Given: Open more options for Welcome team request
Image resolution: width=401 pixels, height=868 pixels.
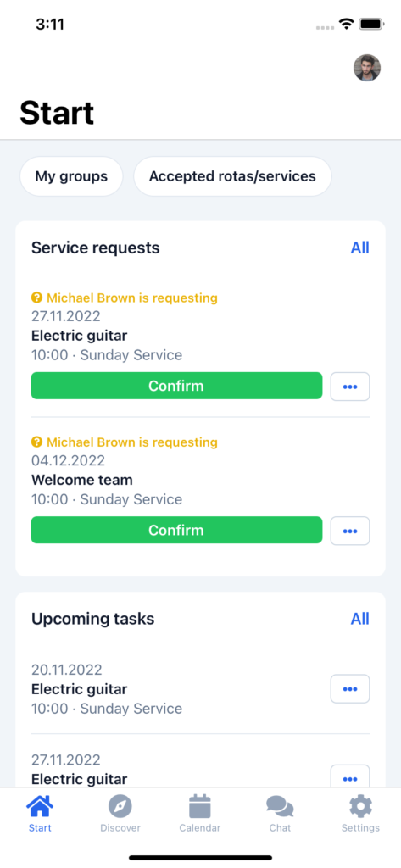Looking at the screenshot, I should point(350,531).
